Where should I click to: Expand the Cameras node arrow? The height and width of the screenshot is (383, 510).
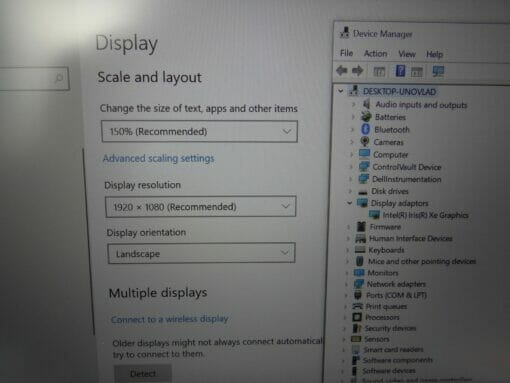point(352,142)
